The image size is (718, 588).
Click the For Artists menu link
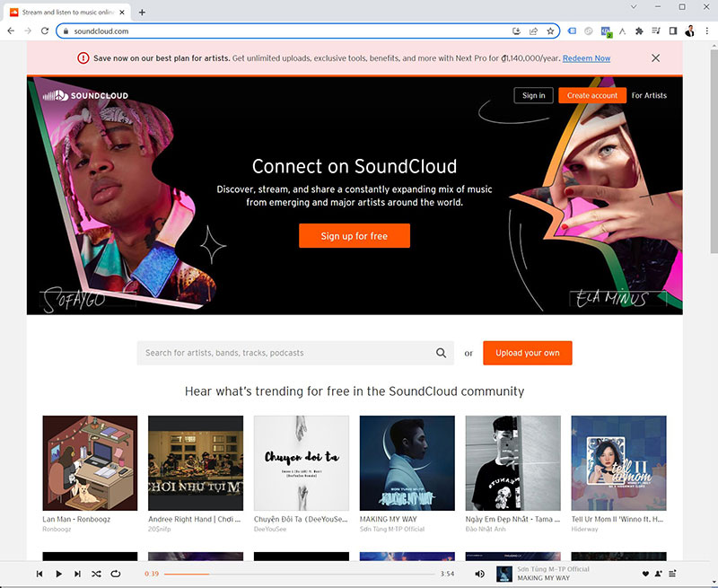pos(649,95)
